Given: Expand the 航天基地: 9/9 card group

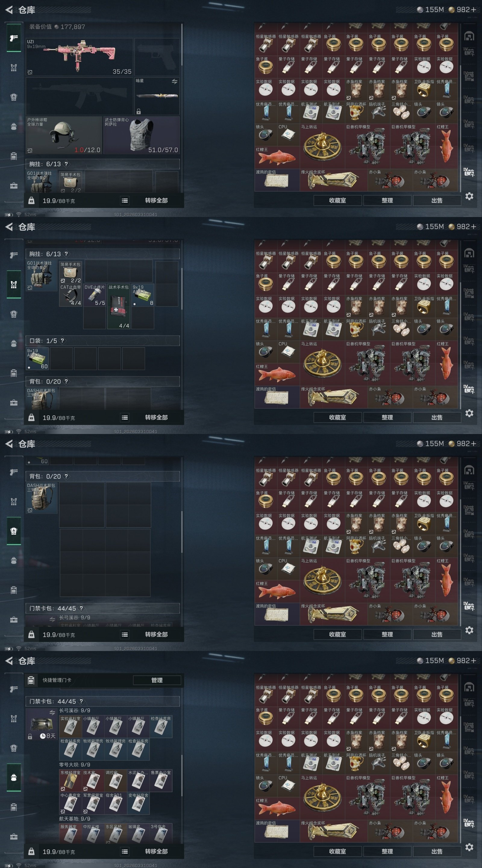Looking at the screenshot, I should [75, 819].
